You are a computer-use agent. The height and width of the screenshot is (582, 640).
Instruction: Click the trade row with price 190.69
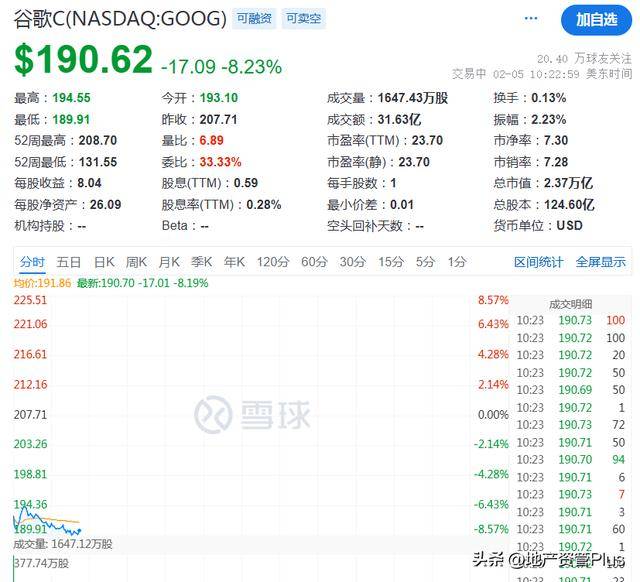coord(571,390)
